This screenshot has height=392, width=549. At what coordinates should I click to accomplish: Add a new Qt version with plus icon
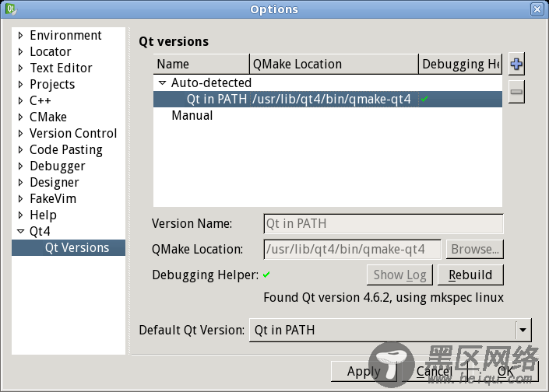click(516, 64)
